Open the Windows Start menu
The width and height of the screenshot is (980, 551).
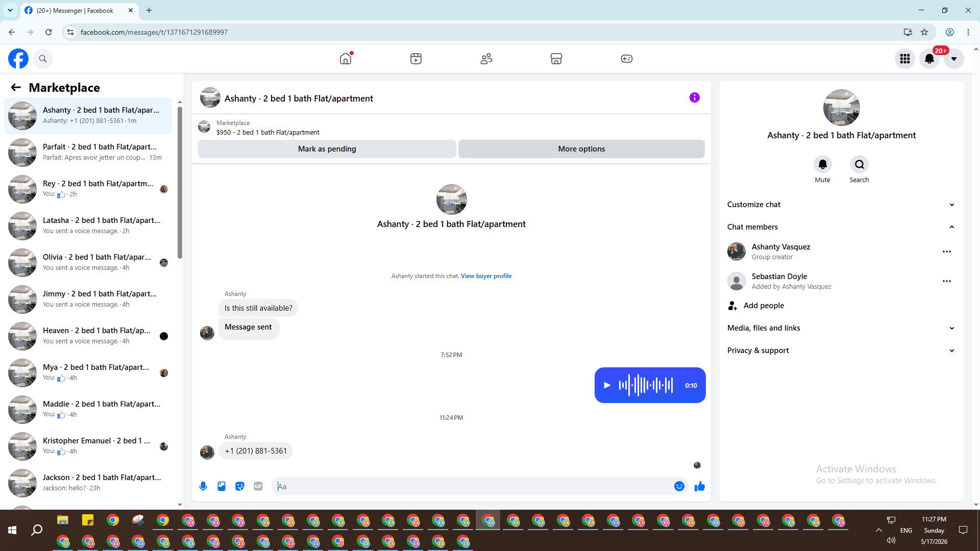pyautogui.click(x=12, y=531)
